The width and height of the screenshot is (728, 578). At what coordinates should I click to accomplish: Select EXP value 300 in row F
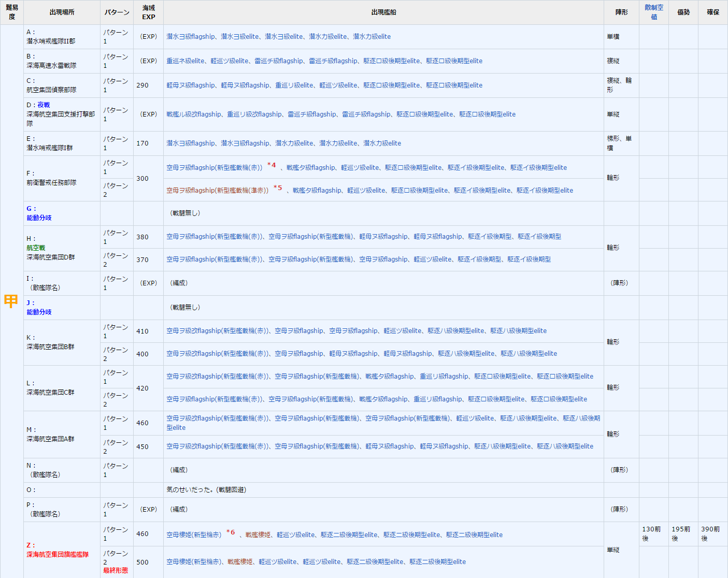pyautogui.click(x=142, y=179)
